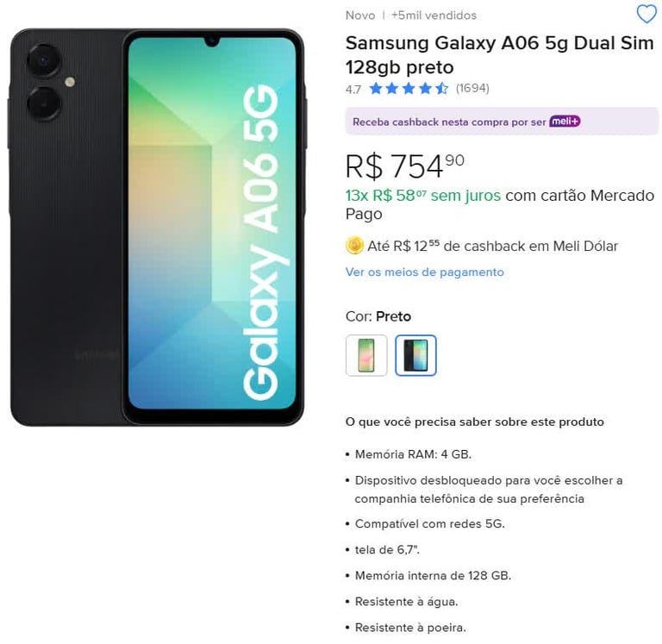
Task: Click the gold Meli Dólar coin icon
Action: [354, 246]
